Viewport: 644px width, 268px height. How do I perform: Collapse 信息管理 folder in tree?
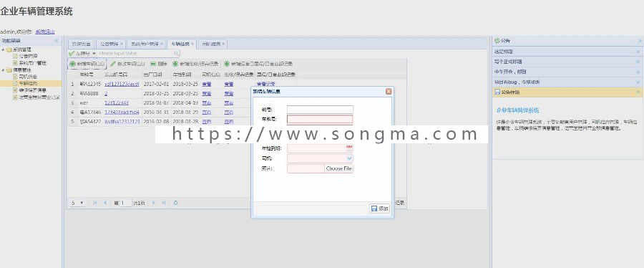(4, 70)
